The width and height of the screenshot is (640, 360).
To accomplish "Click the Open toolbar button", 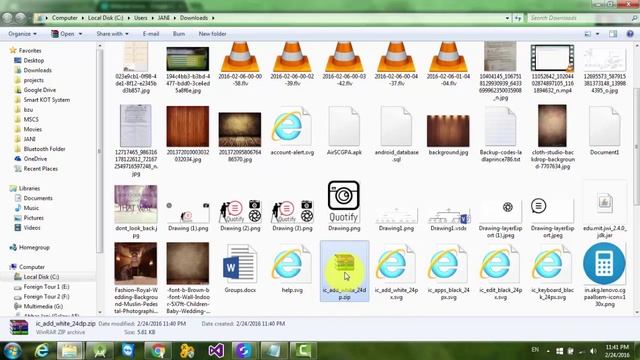I will [62, 34].
